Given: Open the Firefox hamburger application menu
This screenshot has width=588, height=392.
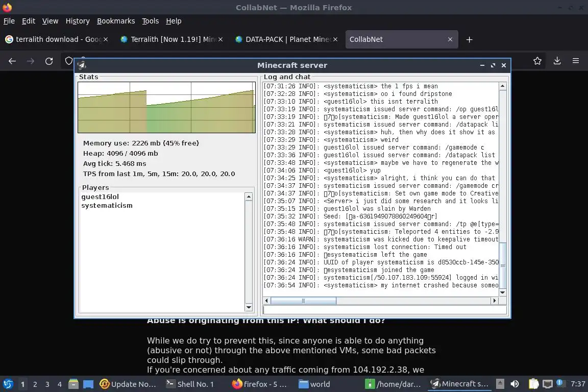Looking at the screenshot, I should tap(576, 61).
